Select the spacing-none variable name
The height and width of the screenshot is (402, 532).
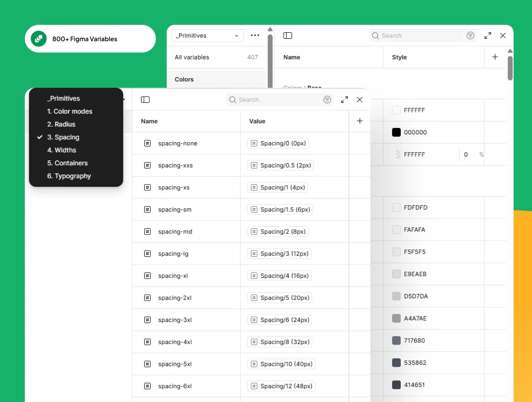click(x=178, y=143)
